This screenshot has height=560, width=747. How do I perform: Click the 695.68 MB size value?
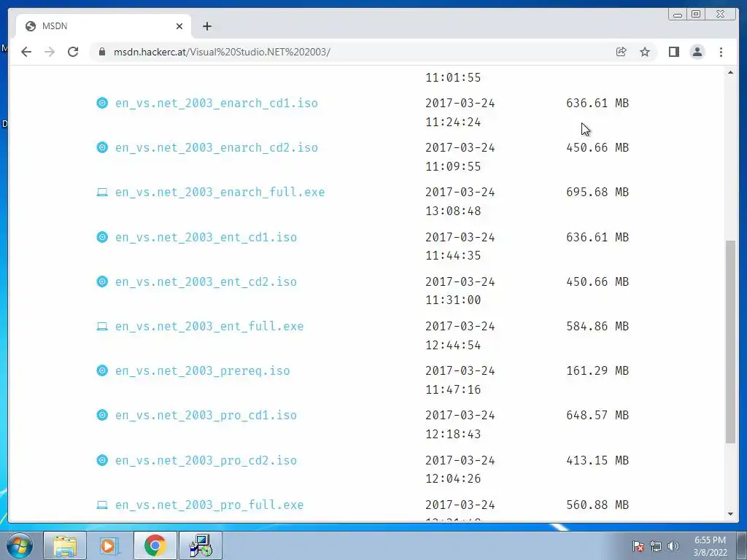click(x=597, y=192)
